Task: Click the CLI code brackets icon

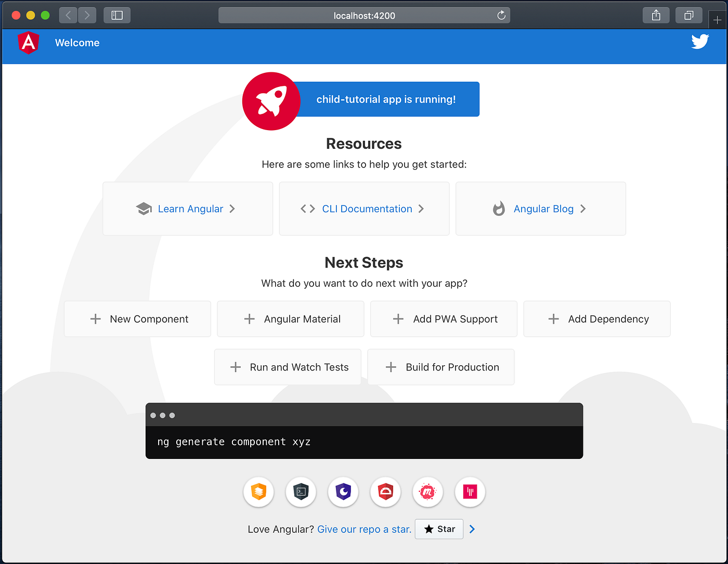Action: click(x=308, y=209)
